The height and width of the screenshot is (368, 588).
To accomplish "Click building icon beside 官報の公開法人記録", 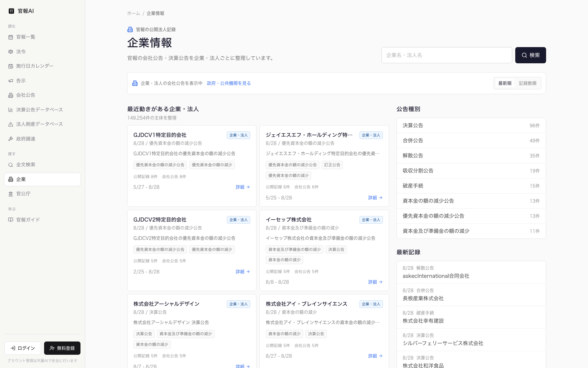I will pos(130,29).
